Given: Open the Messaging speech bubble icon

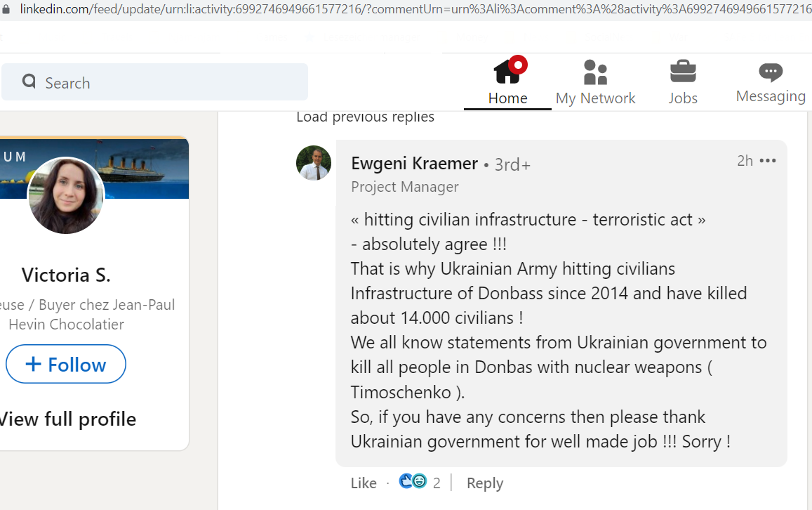Looking at the screenshot, I should pyautogui.click(x=771, y=72).
